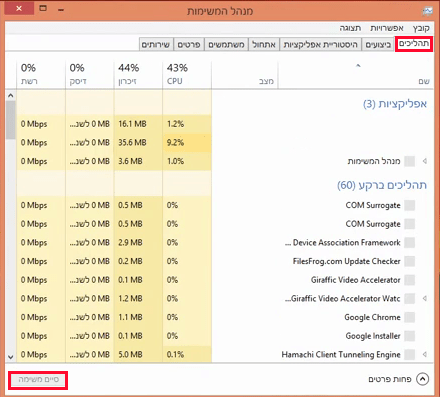Click the icon beside Google Installer process
Image resolution: width=440 pixels, height=397 pixels.
409,336
